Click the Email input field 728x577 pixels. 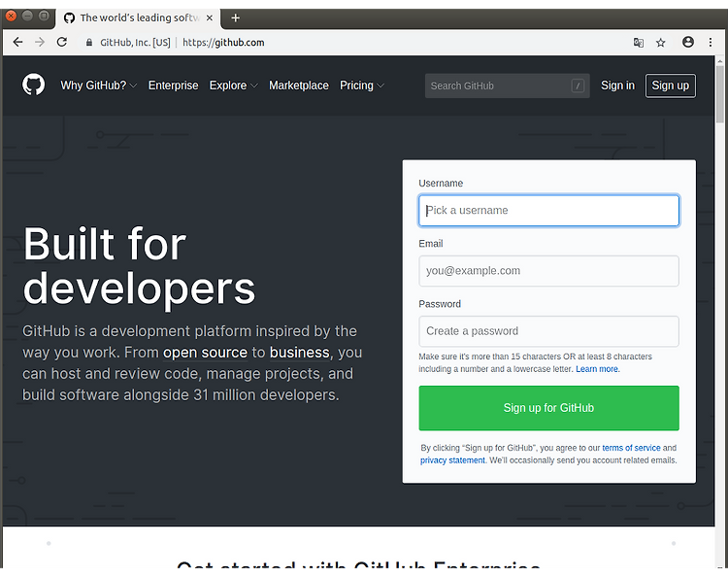click(x=548, y=271)
